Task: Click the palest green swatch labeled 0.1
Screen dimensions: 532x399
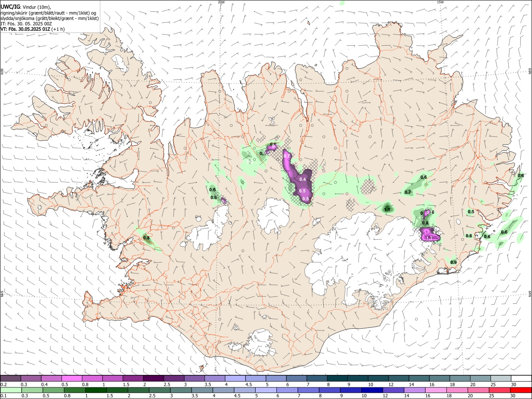Action: pyautogui.click(x=11, y=390)
